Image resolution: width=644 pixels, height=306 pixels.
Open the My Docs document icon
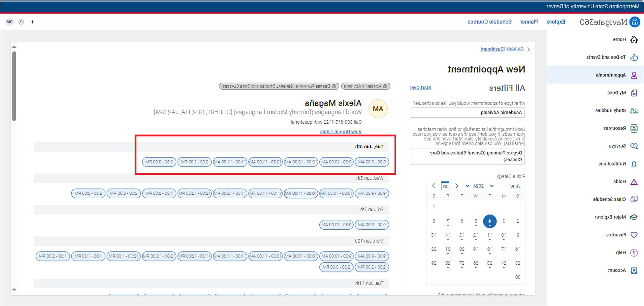click(634, 93)
